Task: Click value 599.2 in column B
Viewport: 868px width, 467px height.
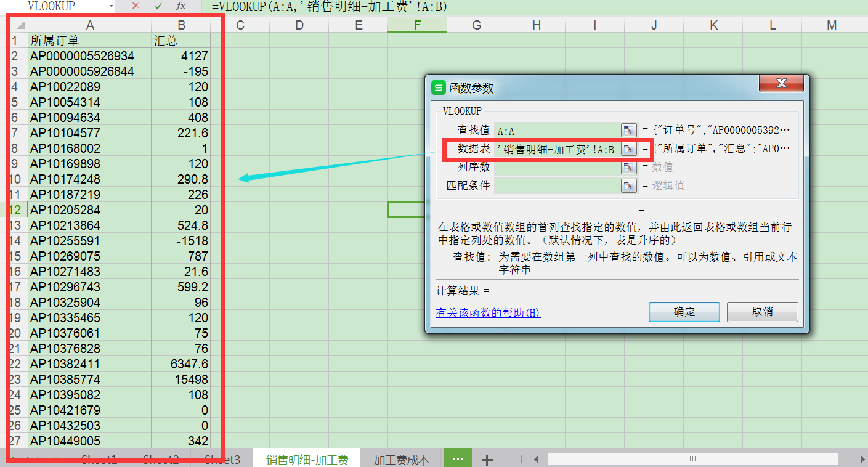Action: (181, 287)
